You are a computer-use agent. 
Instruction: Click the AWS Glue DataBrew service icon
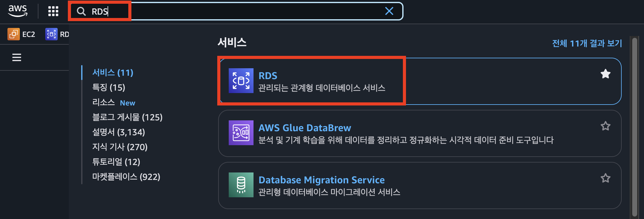pyautogui.click(x=241, y=133)
